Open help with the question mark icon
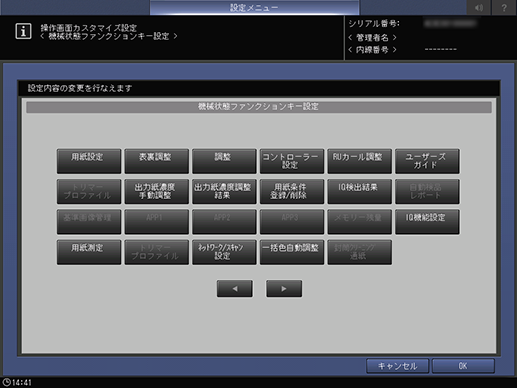517x388 pixels. [x=504, y=7]
